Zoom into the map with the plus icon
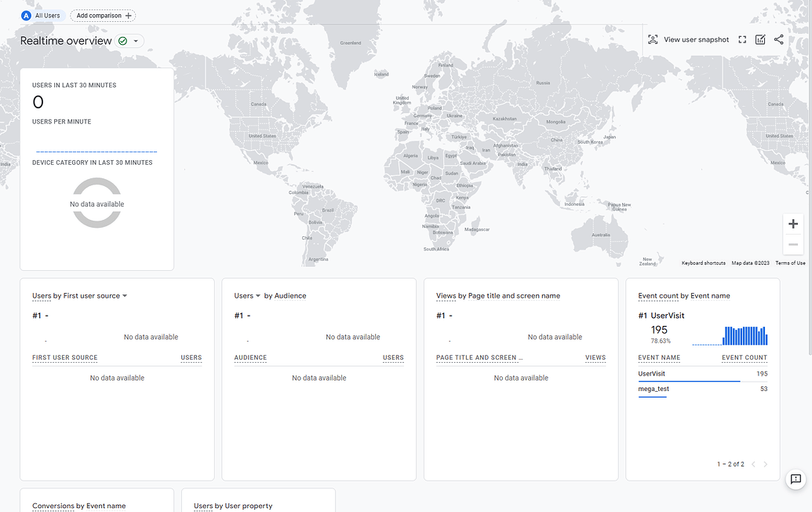Screen dimensions: 812x512 tap(792, 224)
